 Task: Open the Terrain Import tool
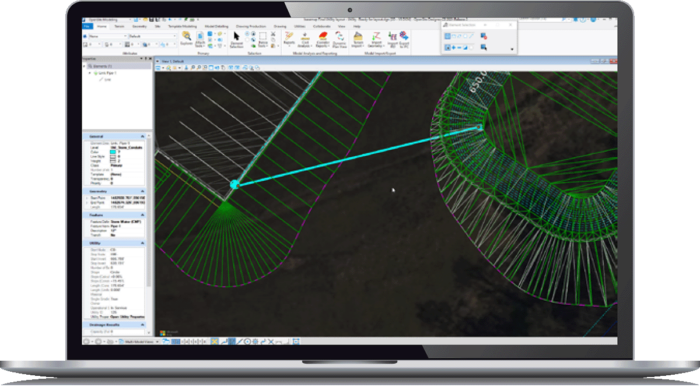[358, 40]
